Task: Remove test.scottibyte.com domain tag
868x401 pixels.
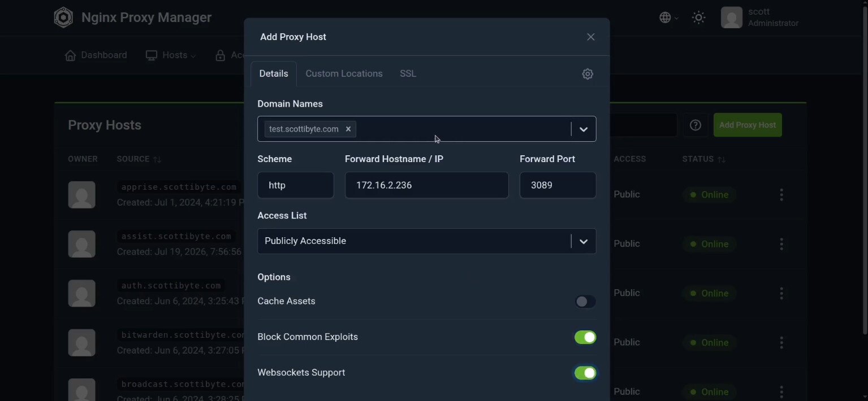Action: click(x=348, y=129)
